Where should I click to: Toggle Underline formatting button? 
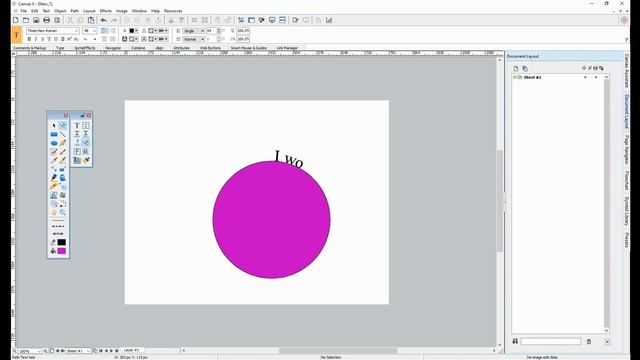coord(42,39)
